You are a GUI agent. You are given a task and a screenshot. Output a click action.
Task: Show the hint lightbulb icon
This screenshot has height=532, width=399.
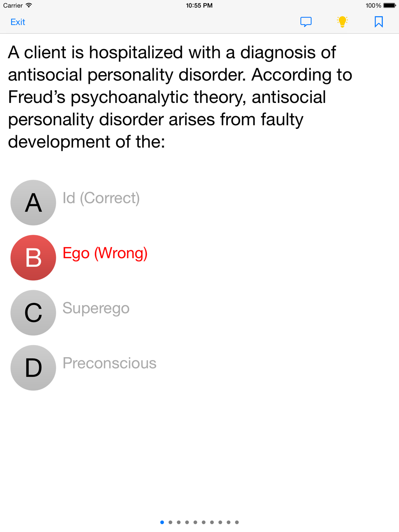click(x=342, y=22)
